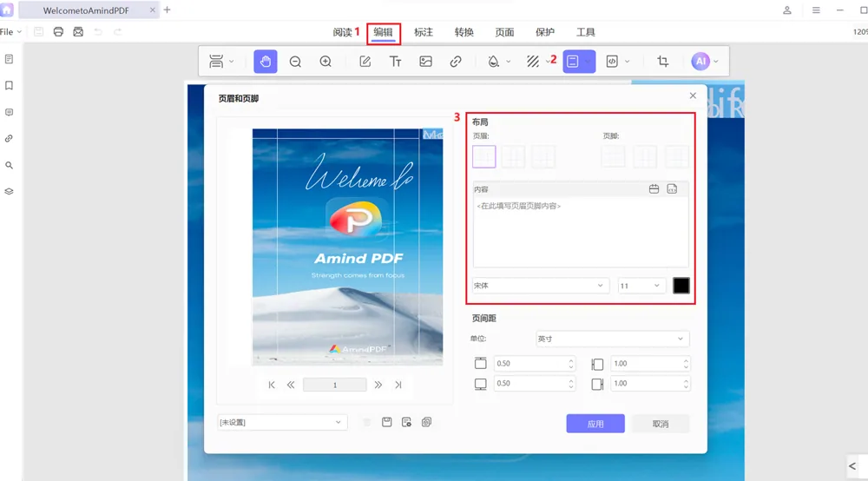The height and width of the screenshot is (481, 868).
Task: Open the black font color swatch
Action: [x=681, y=286]
